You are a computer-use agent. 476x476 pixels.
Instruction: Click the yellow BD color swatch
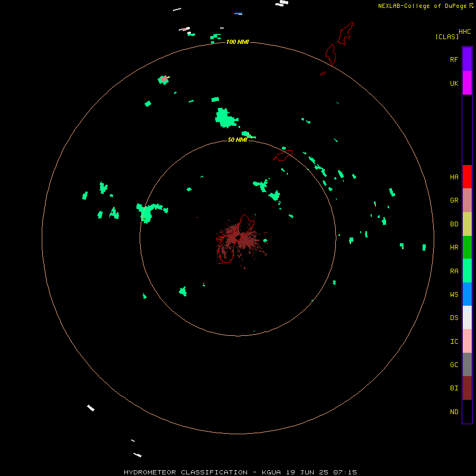(467, 224)
